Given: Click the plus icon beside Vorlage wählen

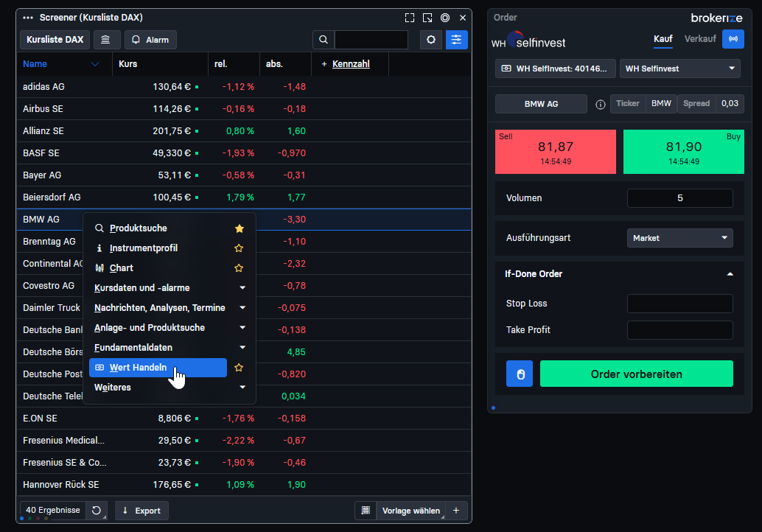Looking at the screenshot, I should click(x=456, y=511).
